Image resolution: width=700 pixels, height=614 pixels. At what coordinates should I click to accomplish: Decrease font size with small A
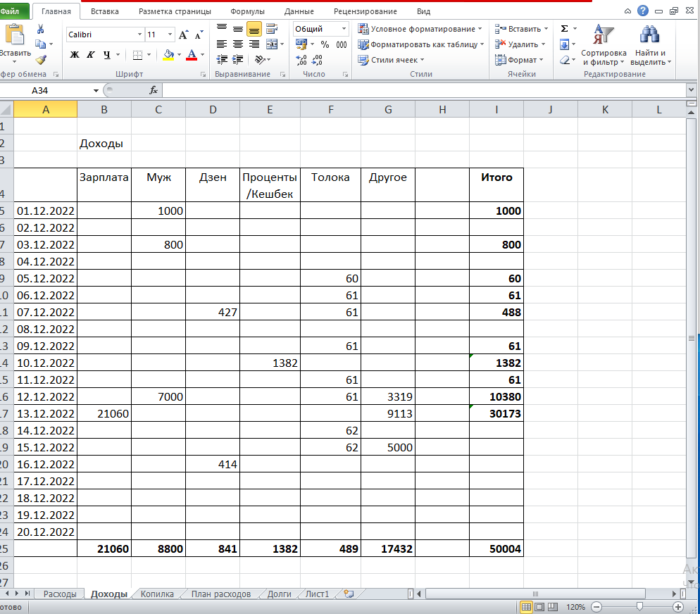[199, 35]
